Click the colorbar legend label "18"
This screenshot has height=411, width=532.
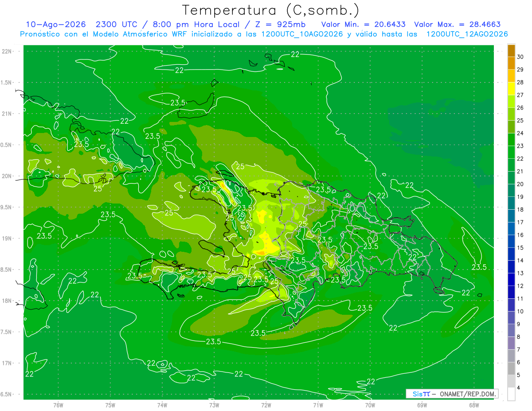(520, 209)
